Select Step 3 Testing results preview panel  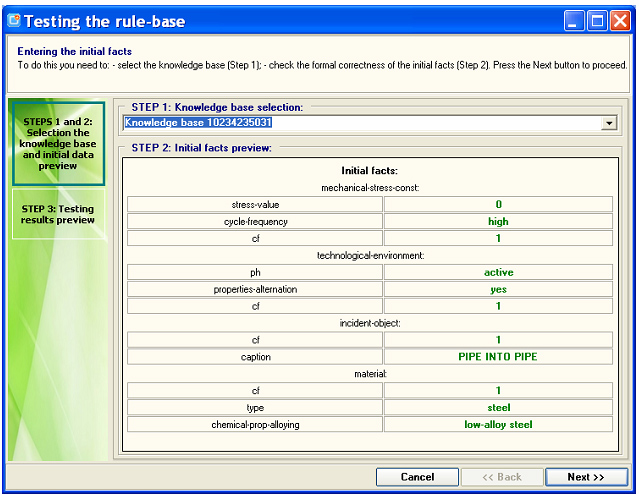58,214
